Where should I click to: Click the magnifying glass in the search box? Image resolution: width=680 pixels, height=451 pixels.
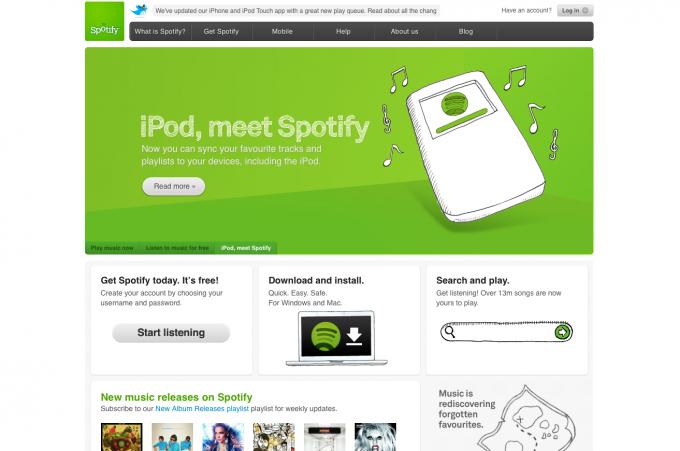(x=450, y=332)
